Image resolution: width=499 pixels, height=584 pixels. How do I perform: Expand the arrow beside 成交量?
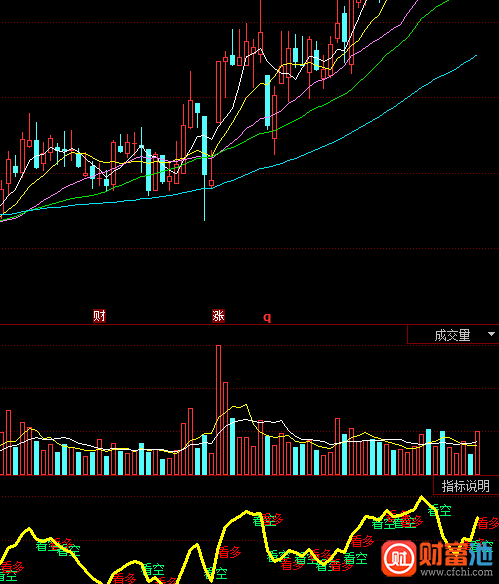pos(491,334)
